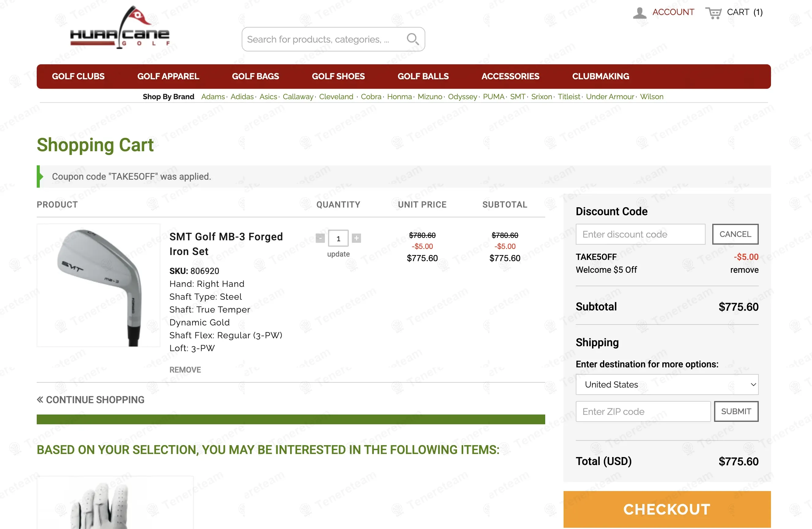812x529 pixels.
Task: Open the Golf Balls menu
Action: coord(423,76)
